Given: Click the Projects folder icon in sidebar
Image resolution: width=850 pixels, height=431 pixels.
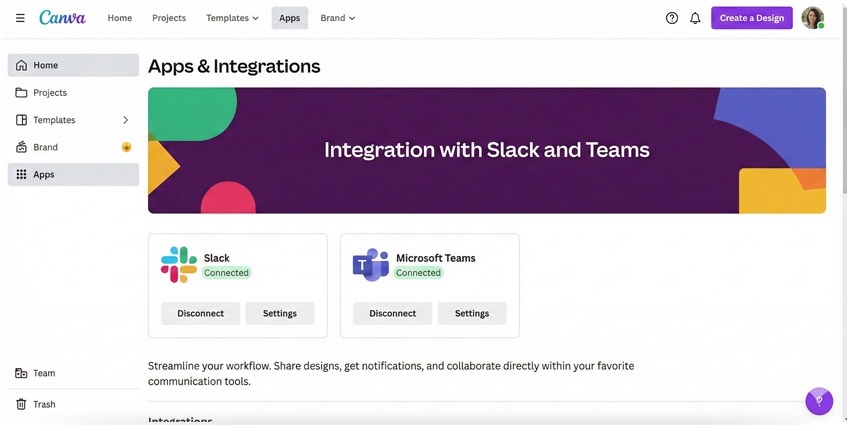Looking at the screenshot, I should (x=21, y=92).
